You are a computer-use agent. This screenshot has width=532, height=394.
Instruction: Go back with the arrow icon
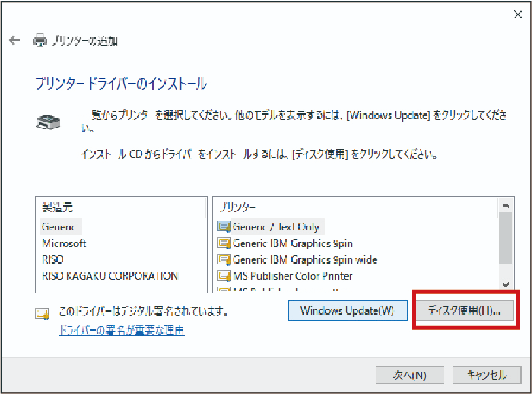[14, 40]
